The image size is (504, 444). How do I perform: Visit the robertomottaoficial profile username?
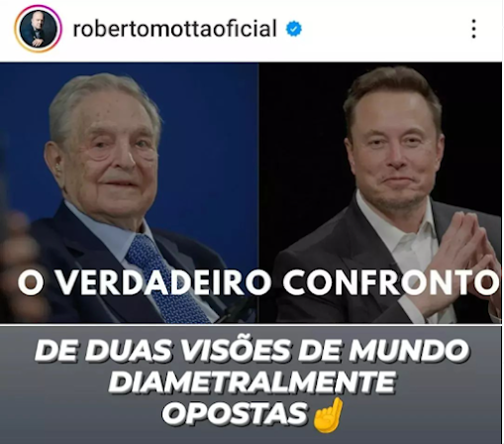point(174,29)
